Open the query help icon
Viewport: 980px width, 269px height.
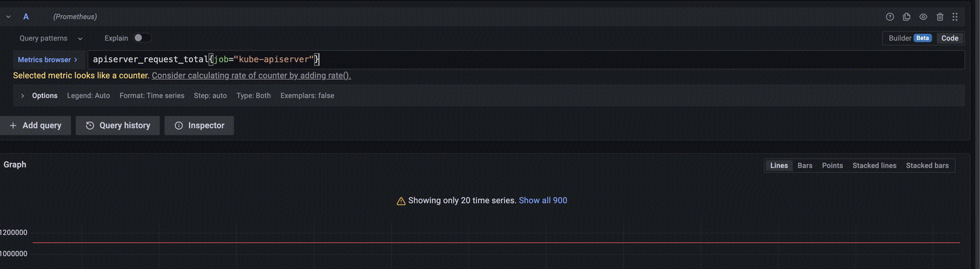(x=890, y=17)
